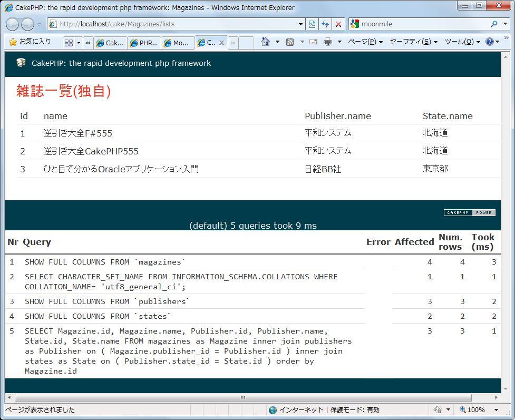Image resolution: width=515 pixels, height=420 pixels.
Task: Refresh the page with the refresh icon
Action: pyautogui.click(x=325, y=24)
